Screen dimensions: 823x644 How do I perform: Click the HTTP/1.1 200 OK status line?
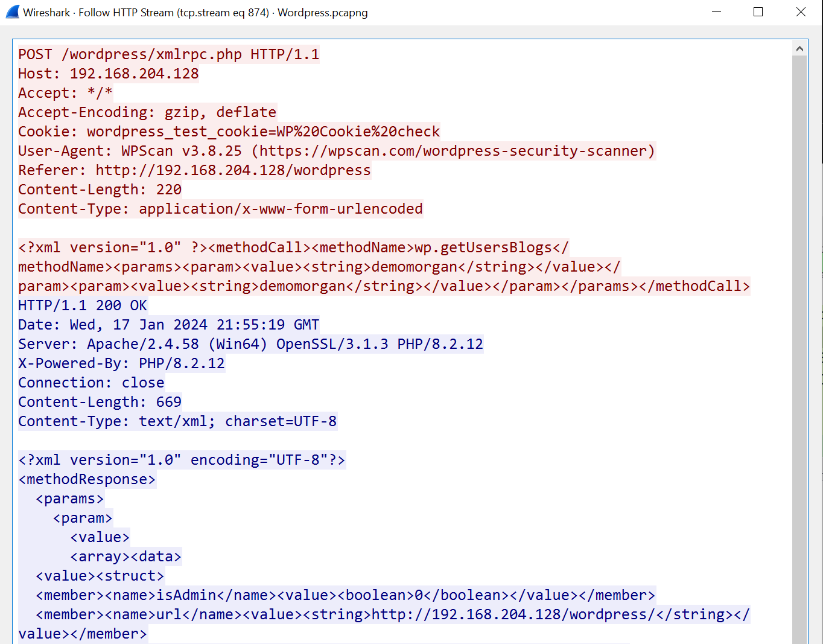point(83,305)
